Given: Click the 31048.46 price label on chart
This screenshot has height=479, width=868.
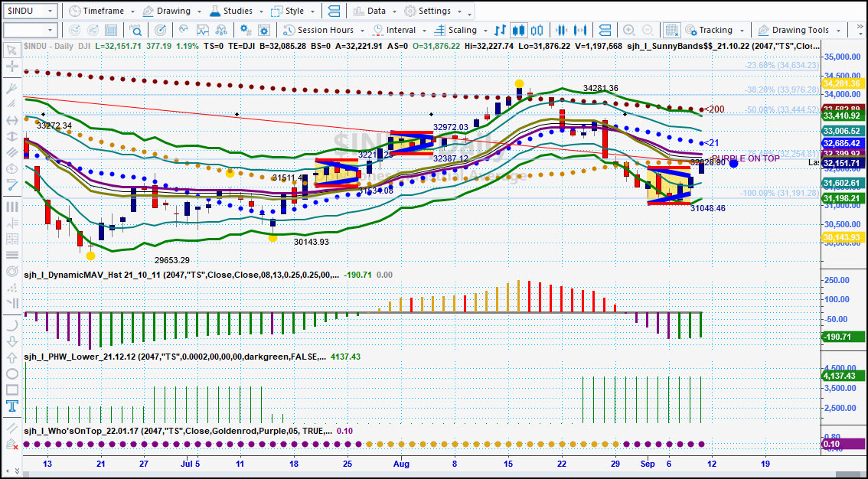Looking at the screenshot, I should click(x=708, y=209).
